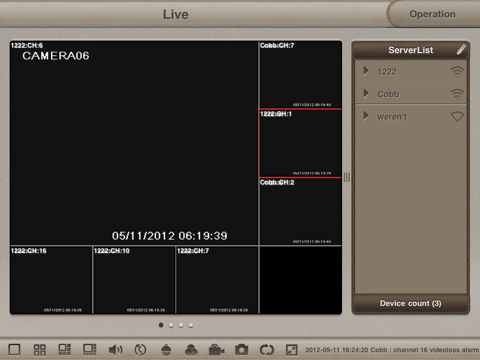The width and height of the screenshot is (480, 360).
Task: Select the six-view layout icon
Action: coord(65,350)
